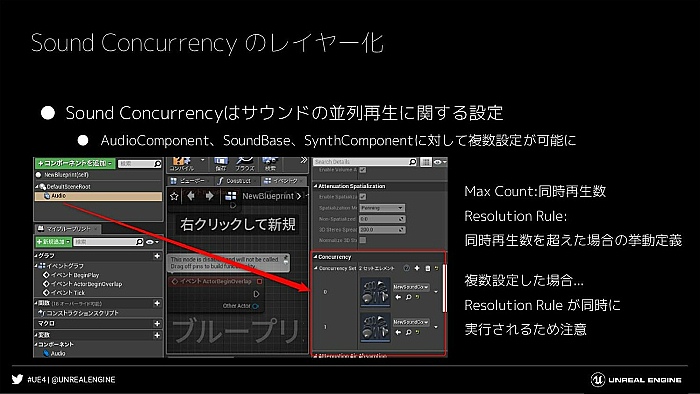
Task: Switch to the Viewport tab
Action: 189,181
